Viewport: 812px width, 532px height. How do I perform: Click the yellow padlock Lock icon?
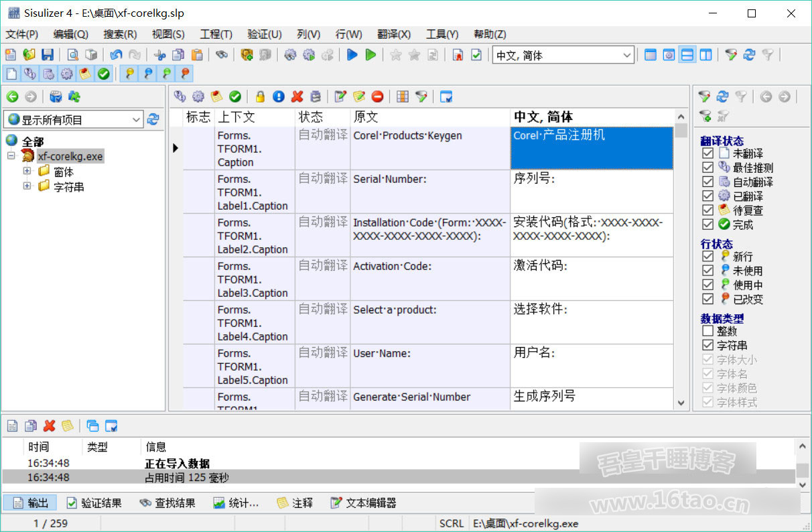click(260, 96)
